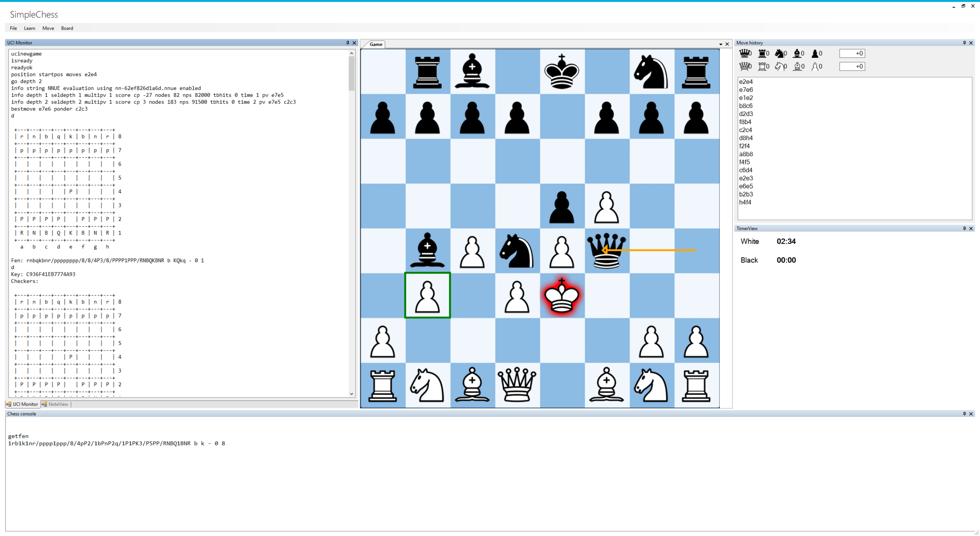Screen dimensions: 980x536
Task: Click the top material score field showing +0
Action: (x=852, y=53)
